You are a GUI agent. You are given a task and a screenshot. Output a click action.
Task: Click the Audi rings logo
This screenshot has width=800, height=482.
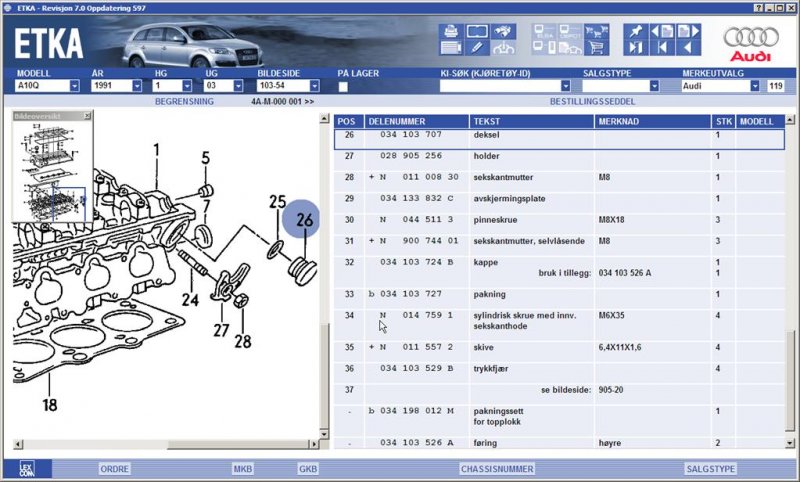point(751,37)
